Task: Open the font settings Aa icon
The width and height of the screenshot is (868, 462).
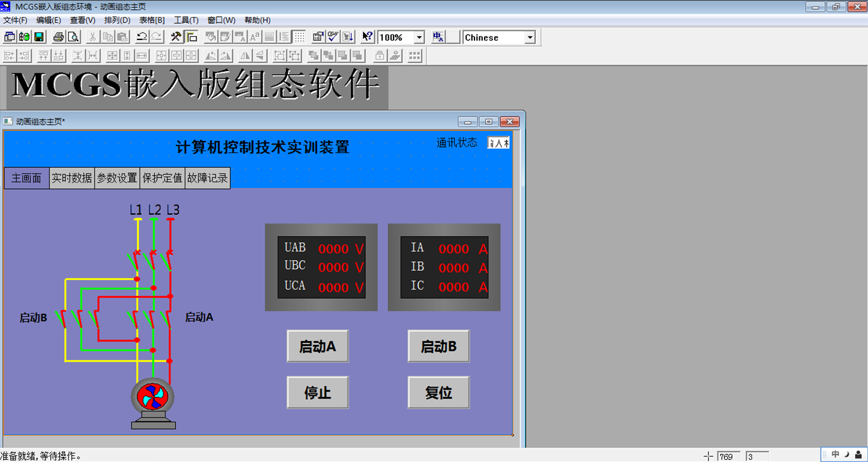Action: click(x=255, y=37)
